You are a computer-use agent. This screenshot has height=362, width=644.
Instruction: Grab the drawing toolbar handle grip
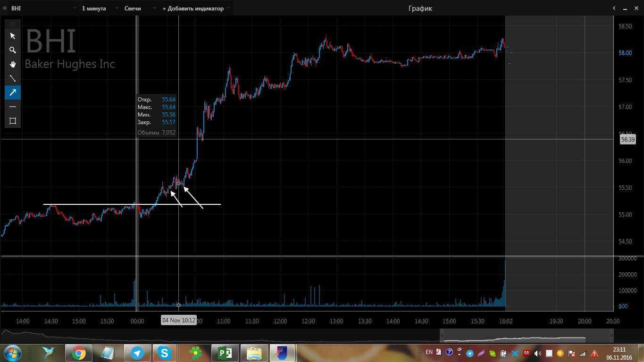tap(13, 23)
